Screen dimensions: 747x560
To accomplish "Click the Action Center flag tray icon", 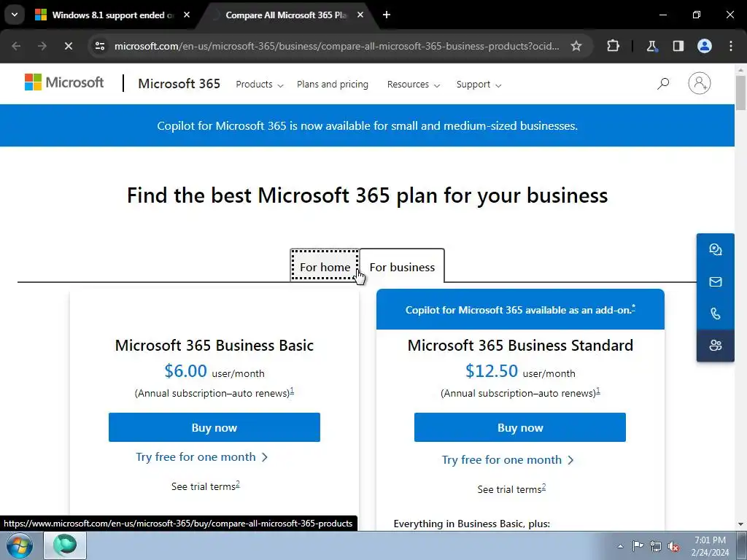I will (x=637, y=545).
